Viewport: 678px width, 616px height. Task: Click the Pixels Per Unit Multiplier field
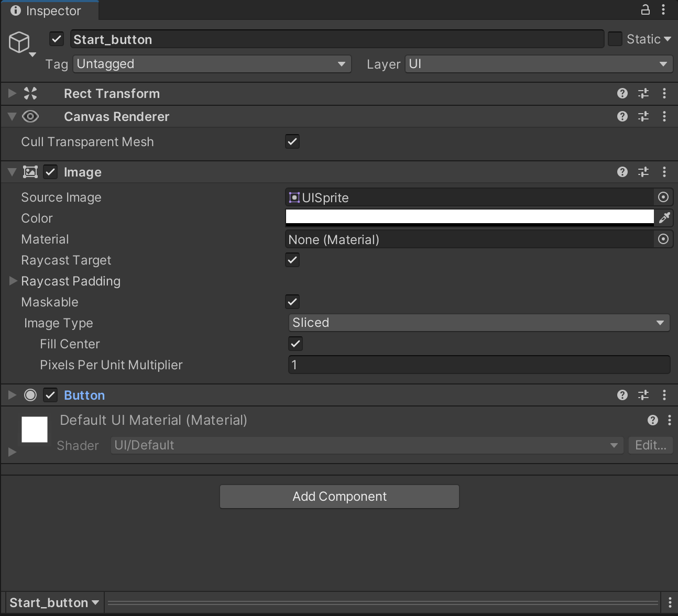click(478, 365)
